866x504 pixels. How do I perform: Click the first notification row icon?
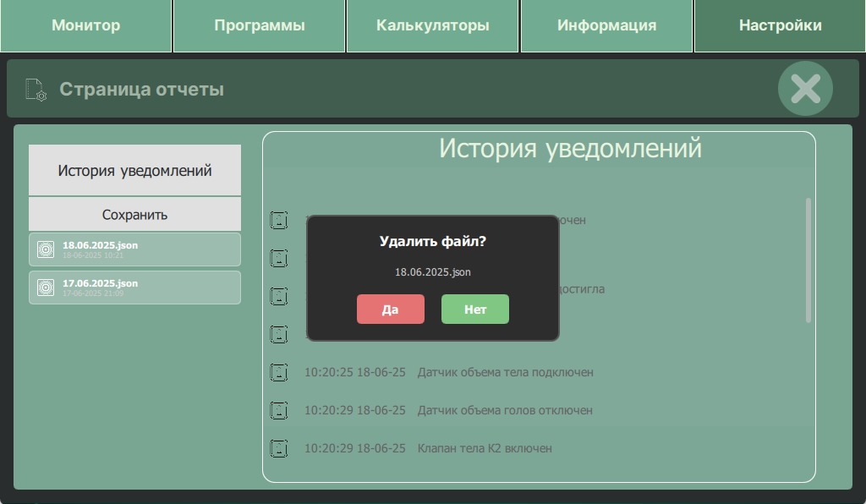coord(279,220)
